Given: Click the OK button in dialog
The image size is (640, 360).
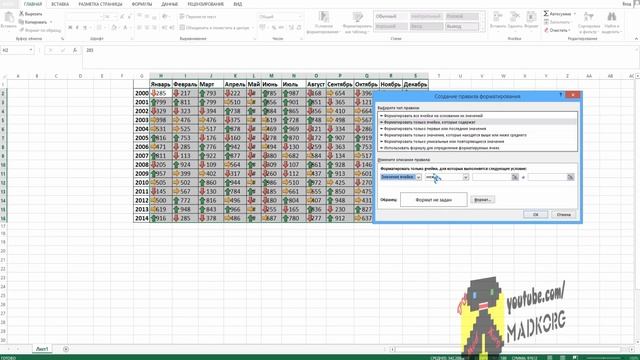Looking at the screenshot, I should 536,214.
